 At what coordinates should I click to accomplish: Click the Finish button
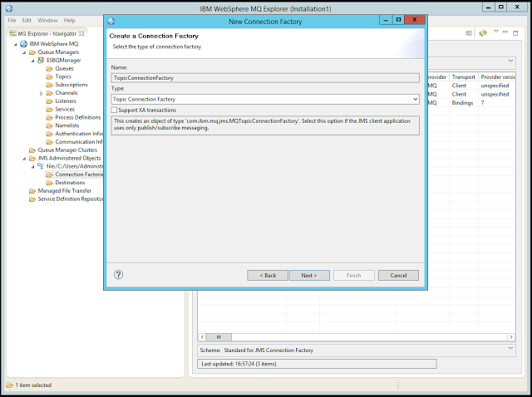point(354,275)
